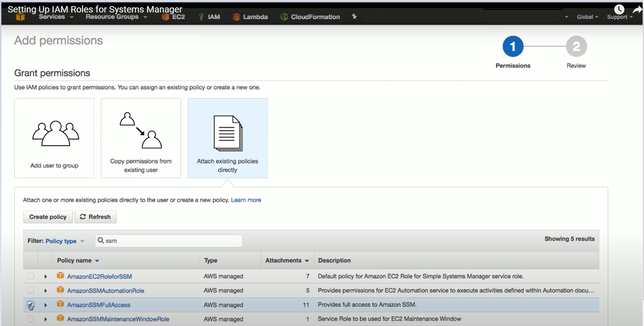Open the Global region dropdown

click(587, 17)
